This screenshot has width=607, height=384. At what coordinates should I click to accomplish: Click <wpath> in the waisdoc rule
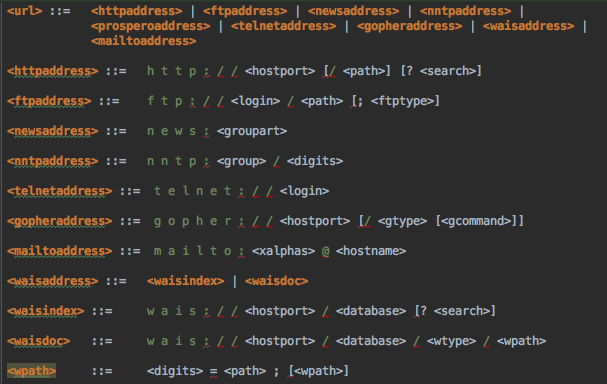521,341
